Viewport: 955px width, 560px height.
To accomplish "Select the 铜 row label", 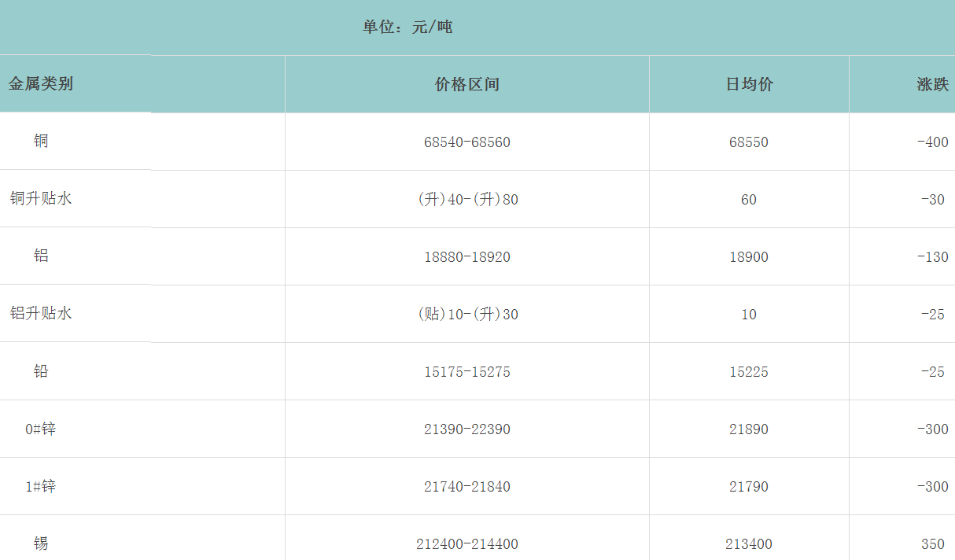I will [x=41, y=141].
